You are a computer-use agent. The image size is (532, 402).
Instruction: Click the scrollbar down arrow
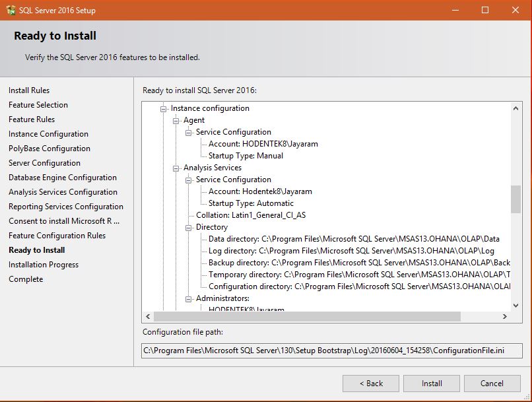point(517,305)
